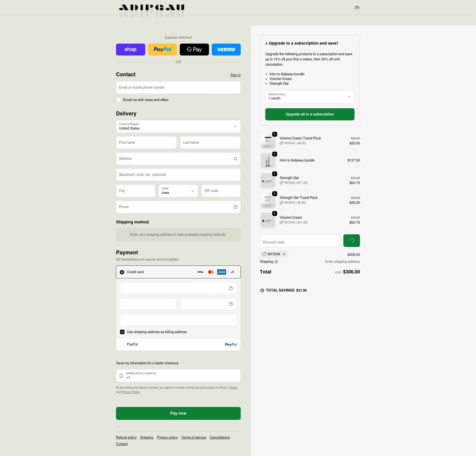This screenshot has height=456, width=476.
Task: Click the shop Pay express checkout icon
Action: pyautogui.click(x=130, y=50)
